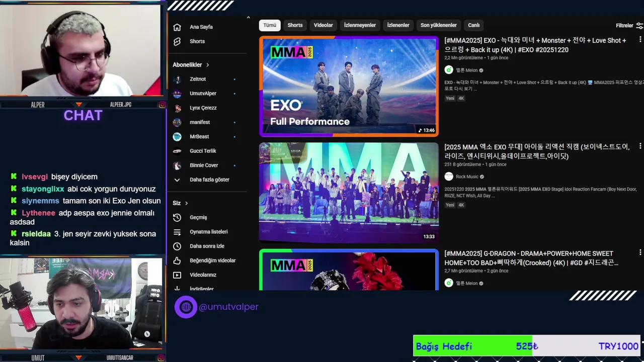This screenshot has height=362, width=644.
Task: Click the Yeni badge under Rock Music video
Action: [x=450, y=205]
